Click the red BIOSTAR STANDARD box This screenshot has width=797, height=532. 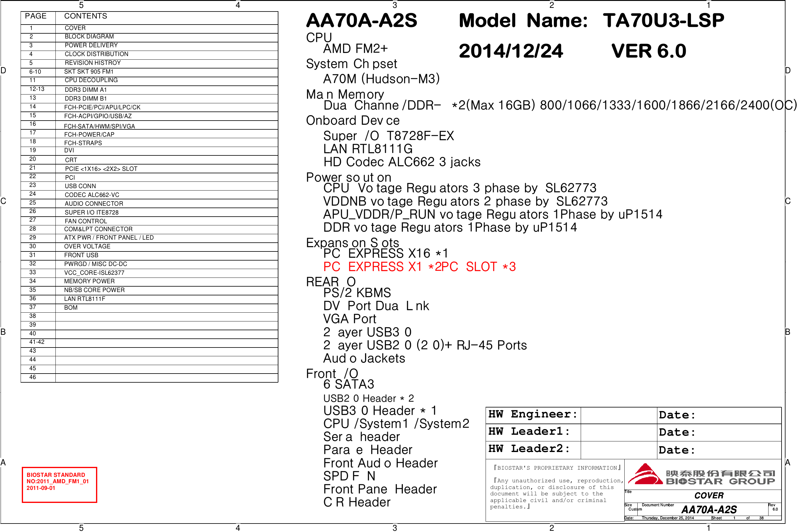click(x=59, y=485)
